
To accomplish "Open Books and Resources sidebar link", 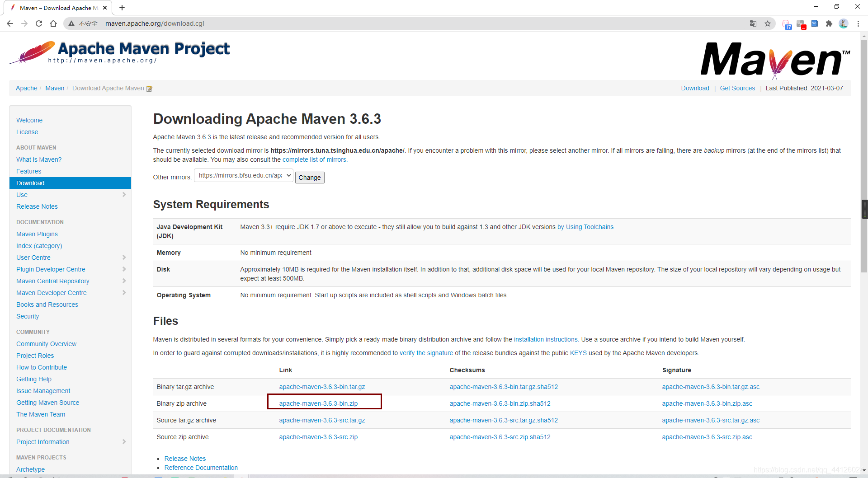I will click(x=47, y=305).
